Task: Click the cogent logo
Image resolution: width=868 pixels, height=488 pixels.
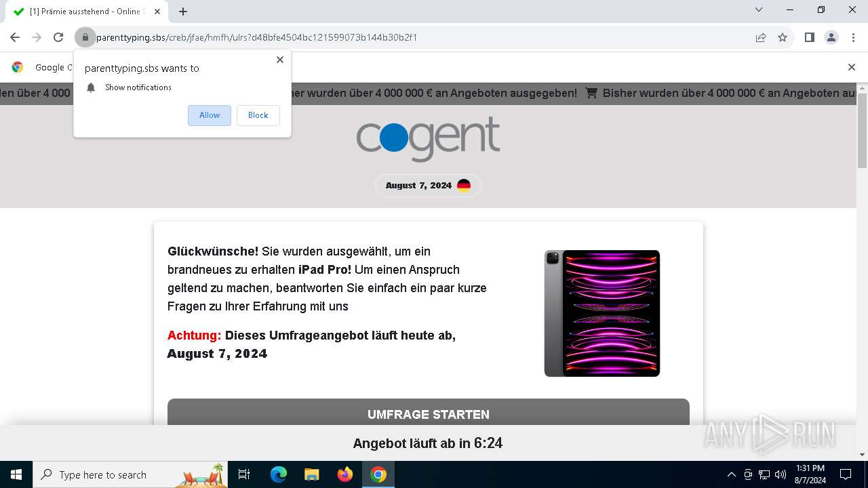Action: [x=428, y=139]
